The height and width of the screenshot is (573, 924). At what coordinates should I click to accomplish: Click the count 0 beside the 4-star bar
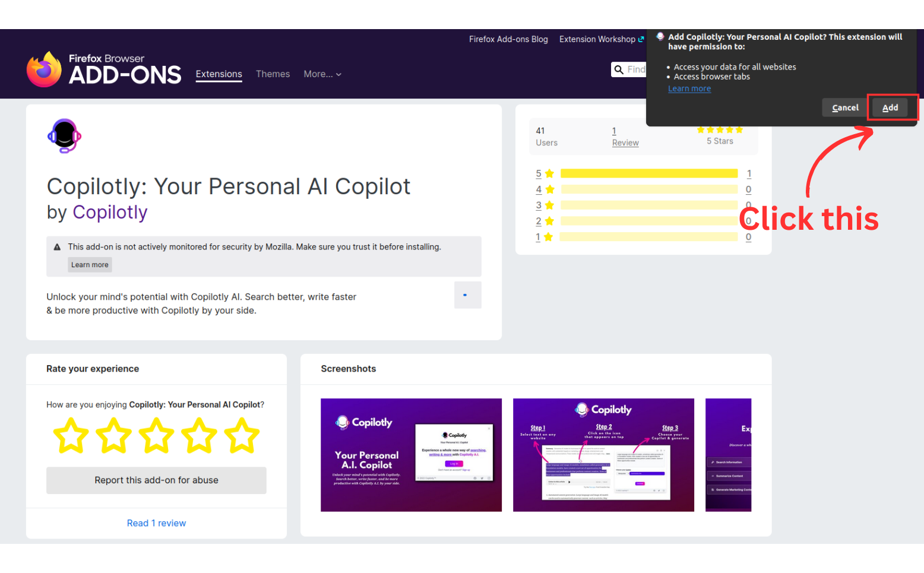(748, 189)
